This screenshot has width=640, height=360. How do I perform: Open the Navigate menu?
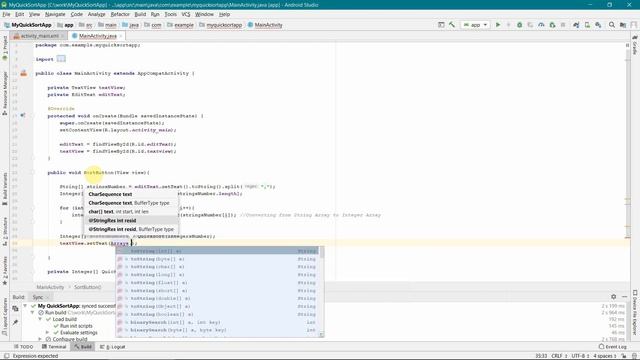55,14
